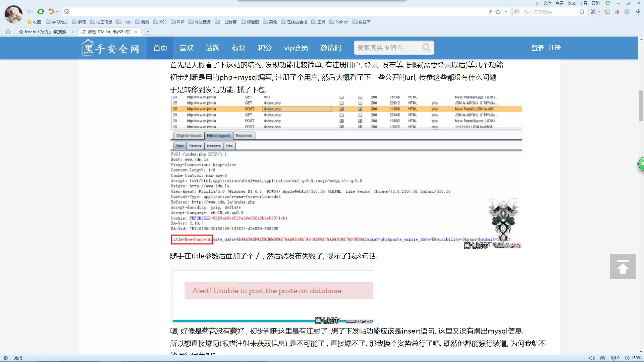Open the 你懂的 bookmark folder
The height and width of the screenshot is (362, 644).
(250, 22)
